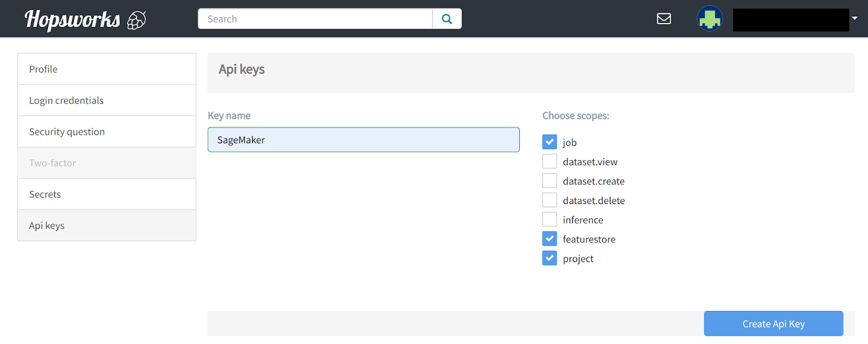Click the Hopsworks logo
Image resolution: width=868 pixels, height=344 pixels.
tap(85, 20)
